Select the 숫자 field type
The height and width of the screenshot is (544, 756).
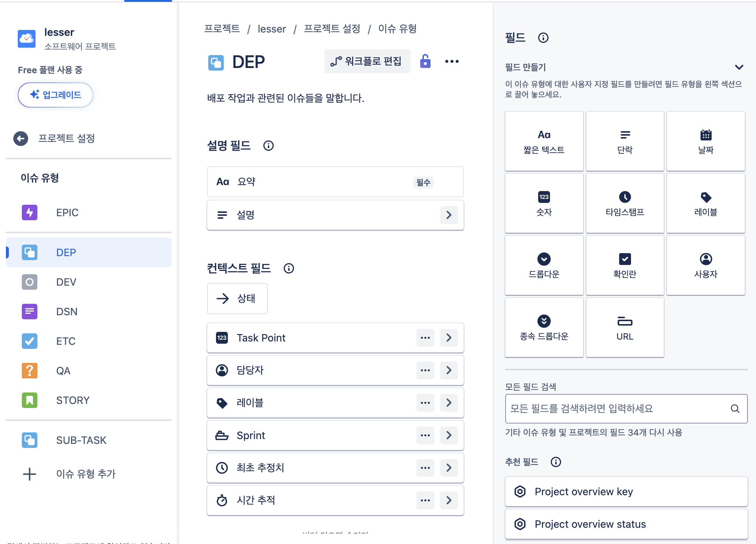(x=544, y=203)
